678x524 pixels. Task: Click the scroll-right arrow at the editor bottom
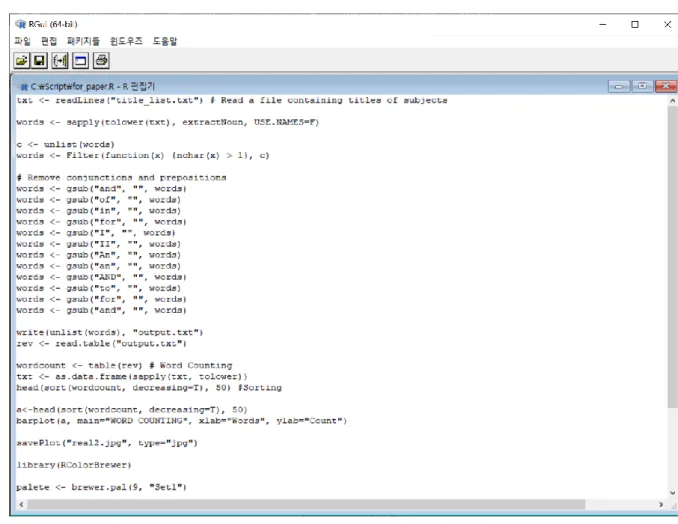click(661, 505)
